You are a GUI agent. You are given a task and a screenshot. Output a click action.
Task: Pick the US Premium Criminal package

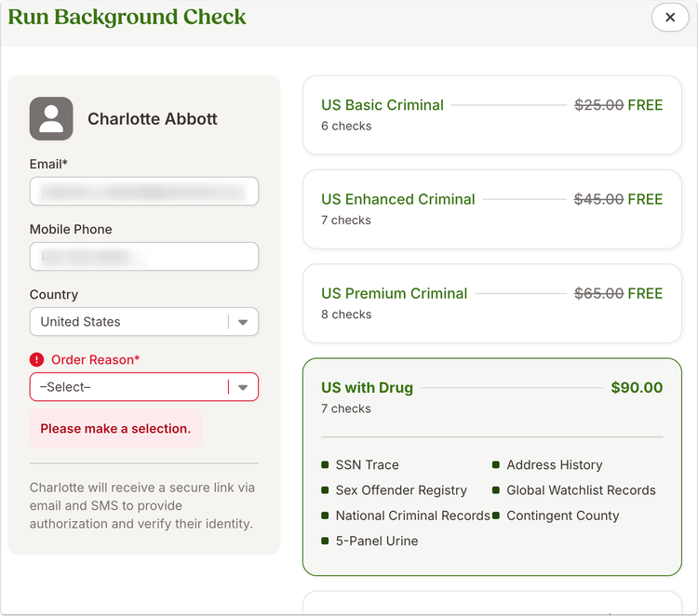[492, 303]
